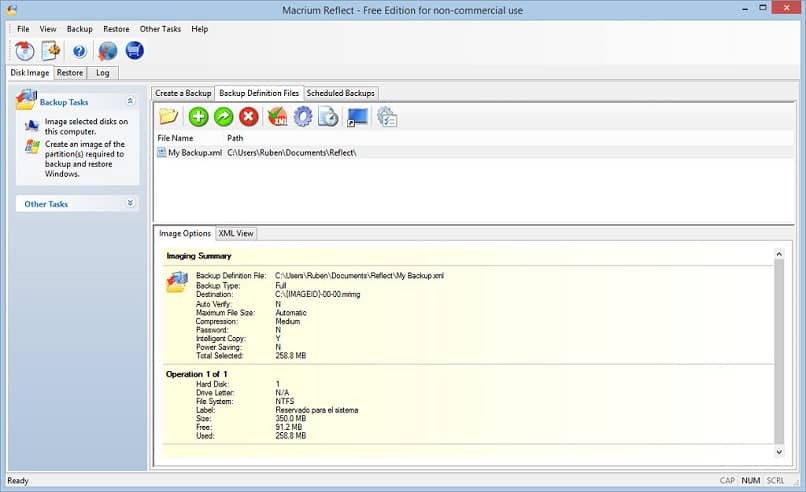This screenshot has height=492, width=806.
Task: Click the rescue media CD icon
Action: [x=25, y=51]
